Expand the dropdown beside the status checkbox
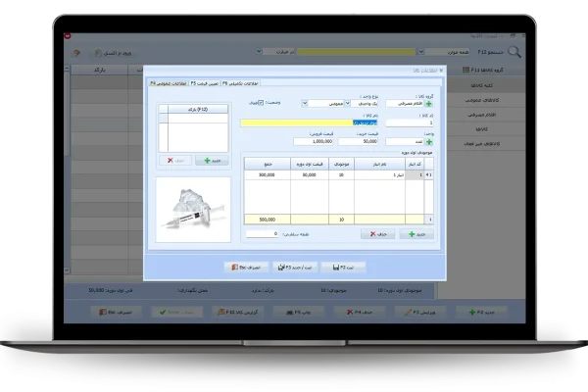588x392 pixels. pos(306,102)
